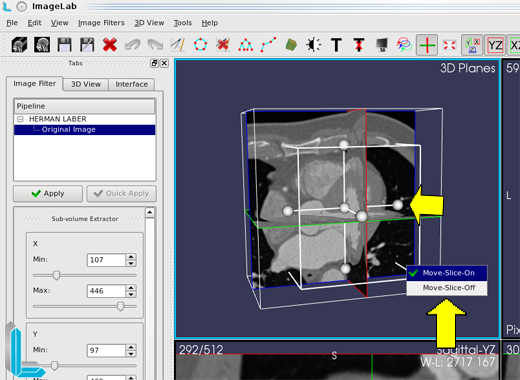Viewport: 520px width, 380px height.
Task: Switch to the Interface tab
Action: (x=132, y=84)
